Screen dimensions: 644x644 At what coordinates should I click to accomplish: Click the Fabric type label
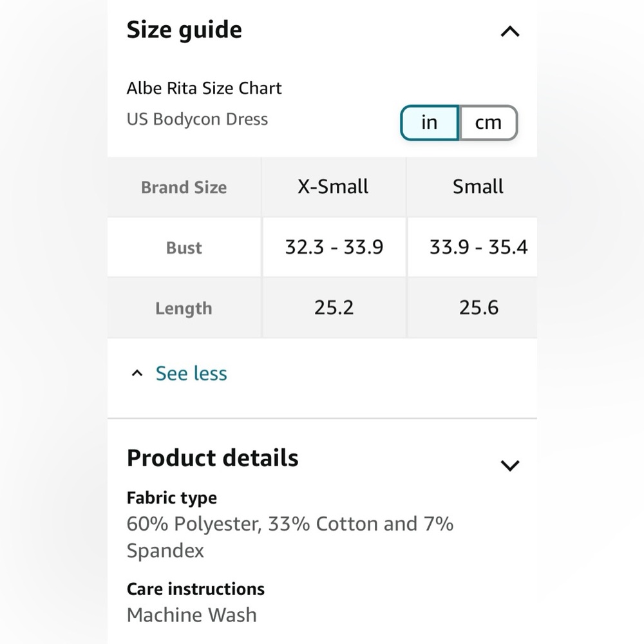pyautogui.click(x=172, y=498)
